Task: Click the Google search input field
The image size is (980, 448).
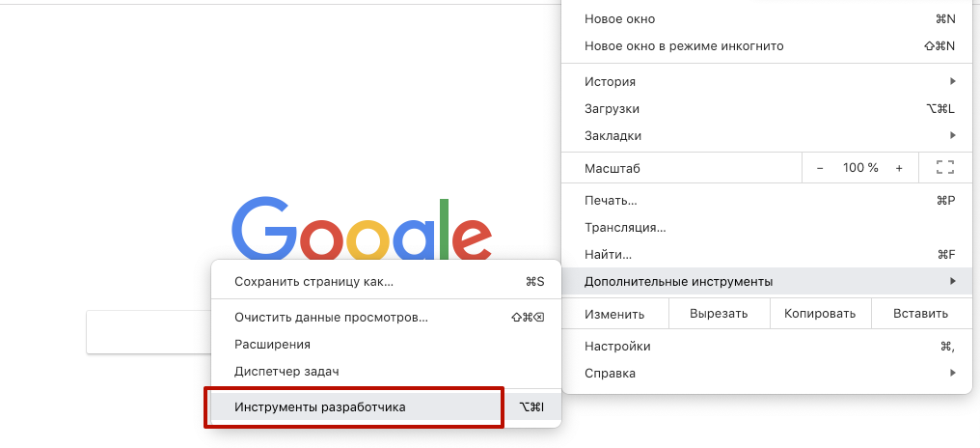Action: click(149, 331)
